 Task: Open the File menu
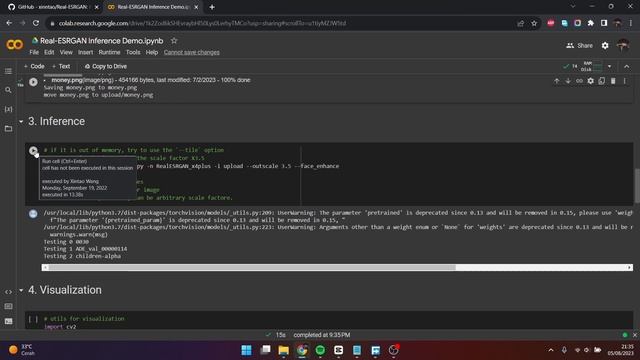pos(34,52)
